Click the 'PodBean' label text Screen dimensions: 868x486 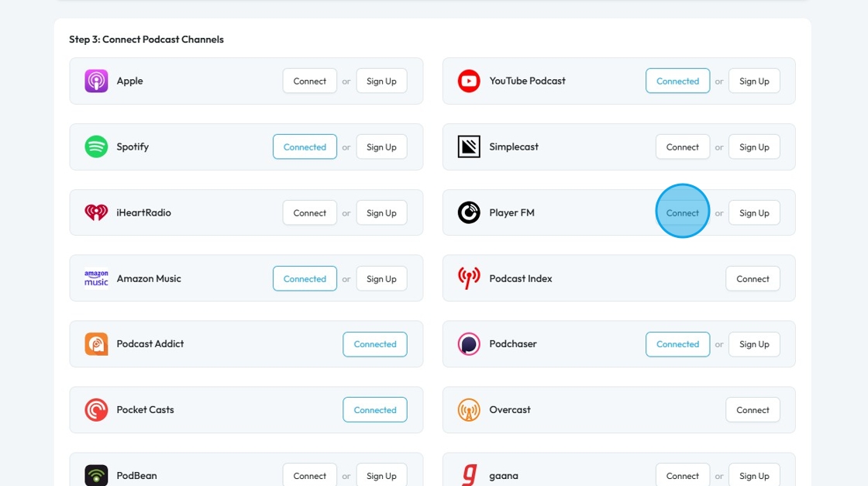click(x=136, y=475)
